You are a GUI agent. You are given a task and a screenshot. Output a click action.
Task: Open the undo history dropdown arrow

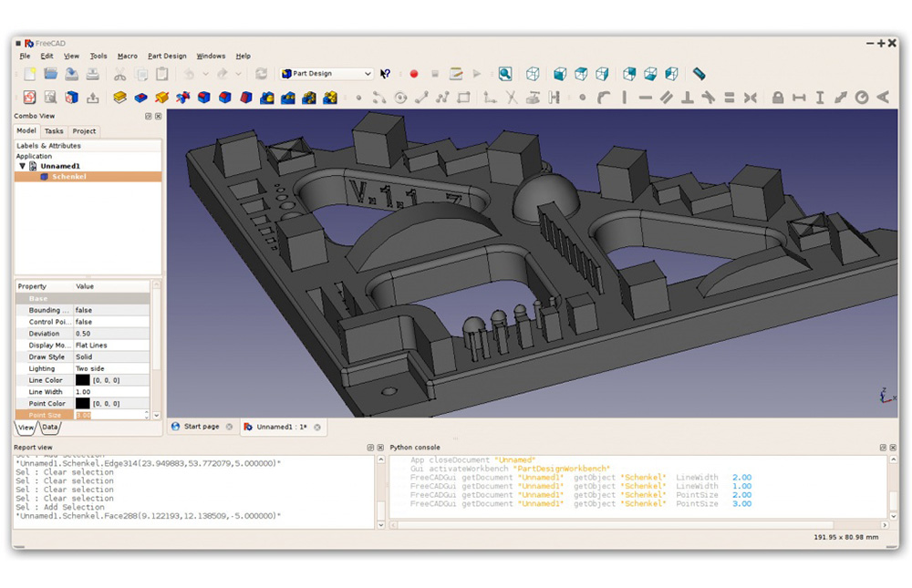coord(205,74)
